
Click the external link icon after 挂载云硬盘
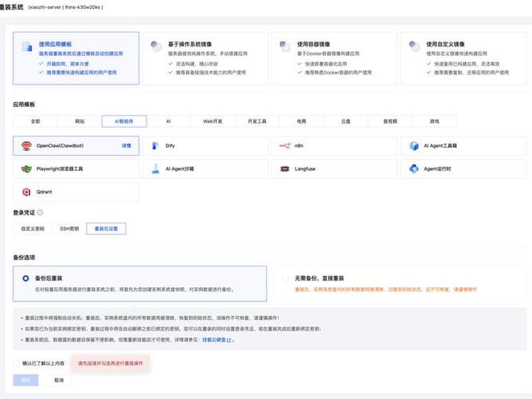[x=229, y=340]
